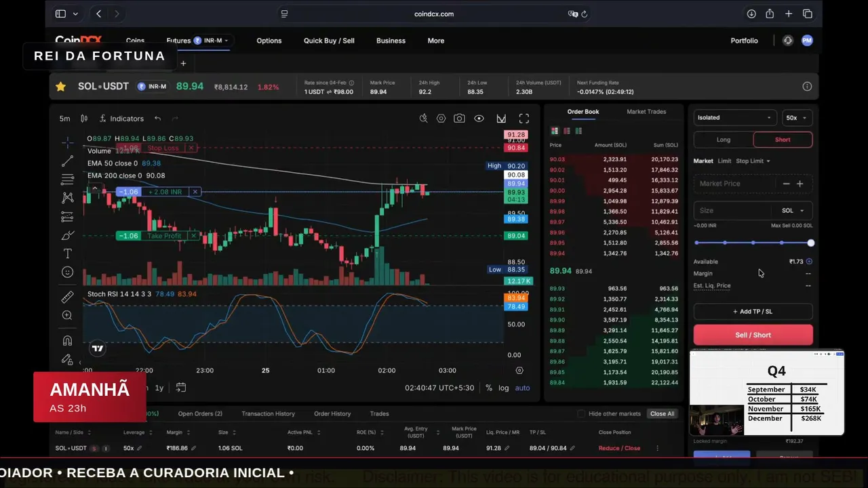Select the text annotation tool
The height and width of the screenshot is (488, 868).
click(68, 253)
